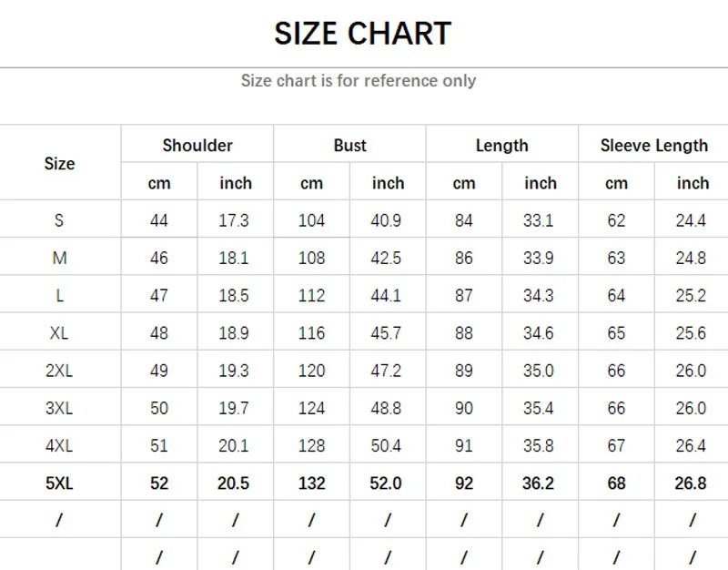Select the Shoulder column header
The height and width of the screenshot is (570, 728).
(x=197, y=146)
